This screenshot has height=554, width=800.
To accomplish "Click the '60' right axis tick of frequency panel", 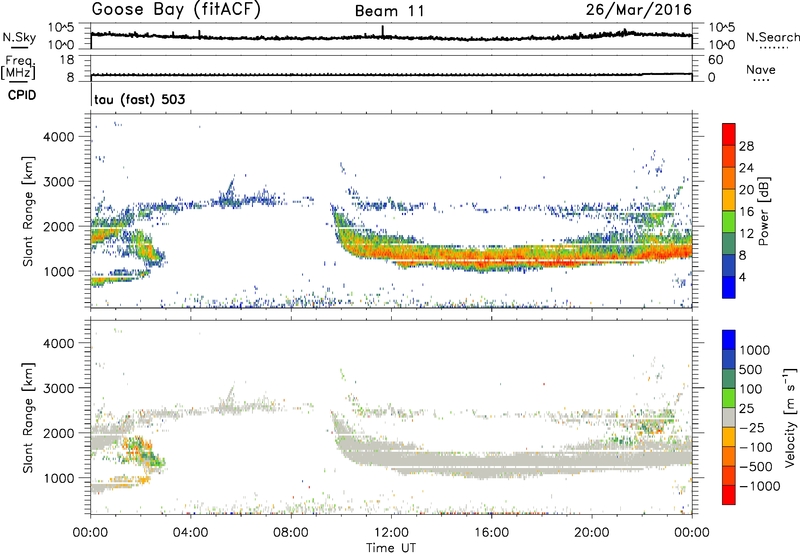I will pyautogui.click(x=716, y=60).
